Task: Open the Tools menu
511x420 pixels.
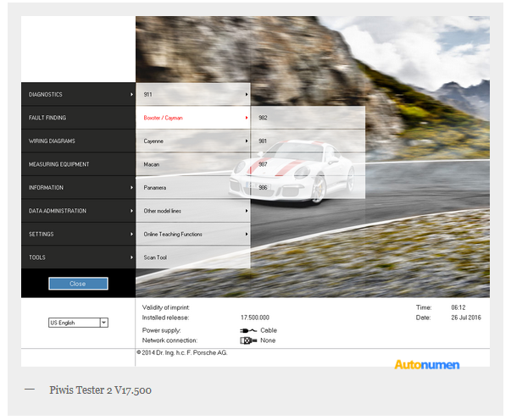Action: point(78,257)
